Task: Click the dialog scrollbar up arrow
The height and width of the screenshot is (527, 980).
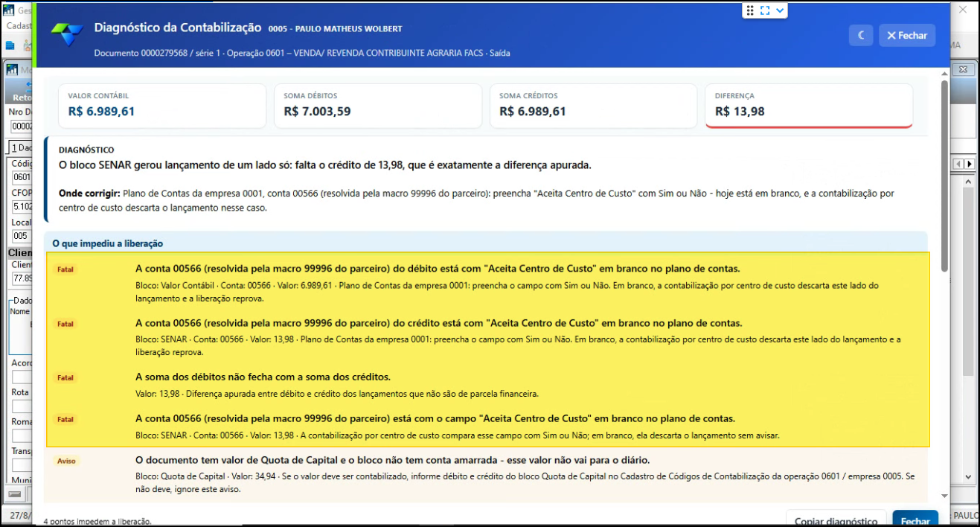Action: [x=945, y=74]
